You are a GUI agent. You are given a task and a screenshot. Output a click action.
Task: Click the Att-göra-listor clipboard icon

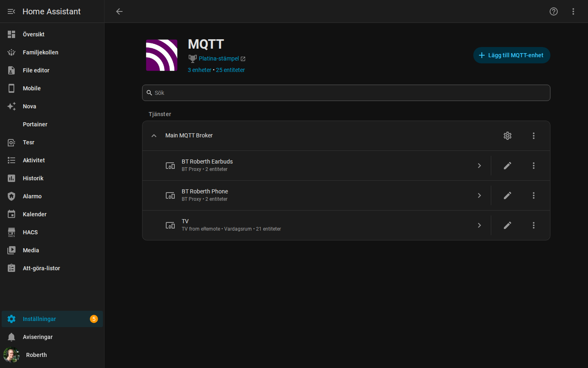pos(11,268)
